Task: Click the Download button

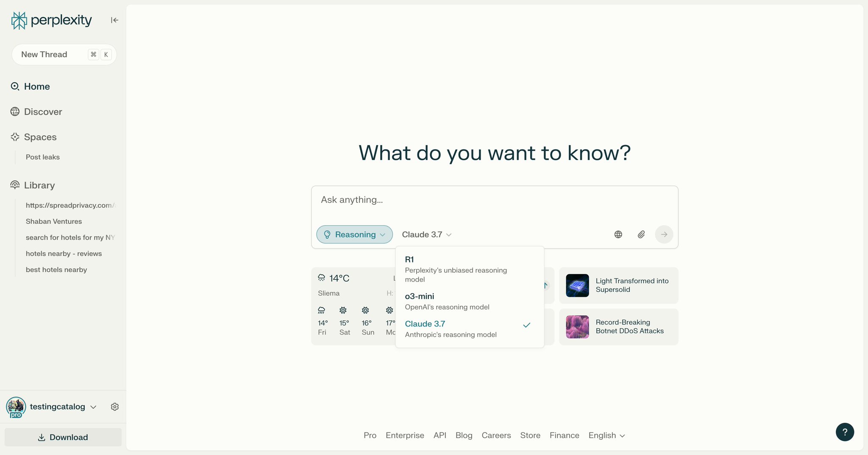Action: pos(63,437)
